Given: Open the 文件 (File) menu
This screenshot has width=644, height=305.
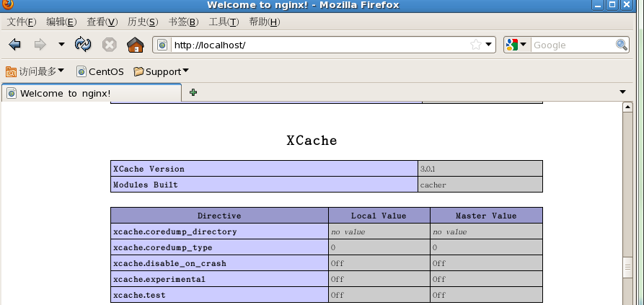Looking at the screenshot, I should click(x=22, y=22).
